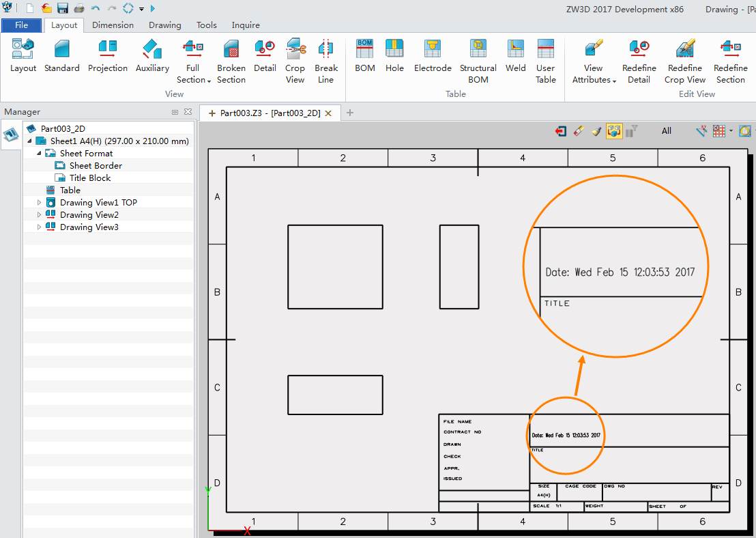
Task: Open the File menu
Action: click(21, 25)
